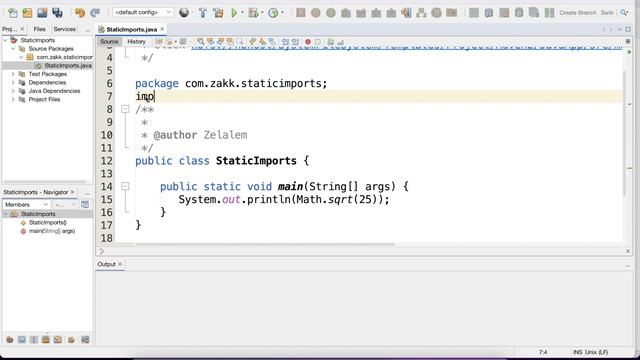The image size is (640, 360).
Task: Click the second icon in Navigator bottom filter bar
Action: click(22, 340)
